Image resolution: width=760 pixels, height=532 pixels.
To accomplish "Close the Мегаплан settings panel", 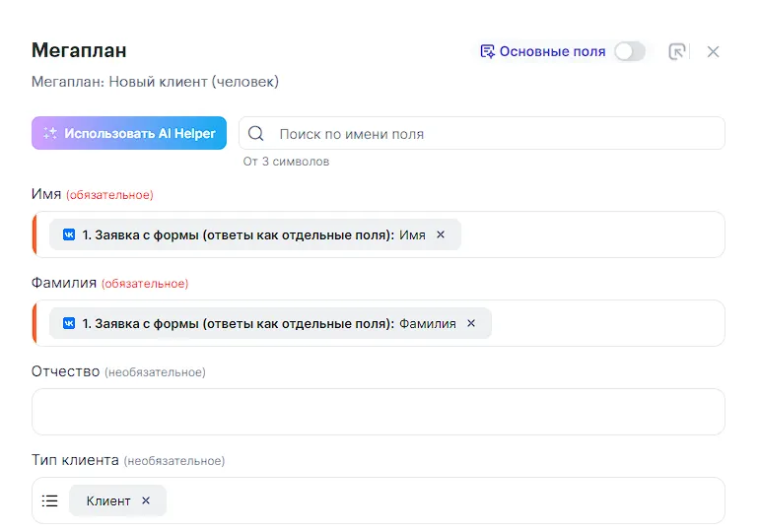I will click(714, 51).
